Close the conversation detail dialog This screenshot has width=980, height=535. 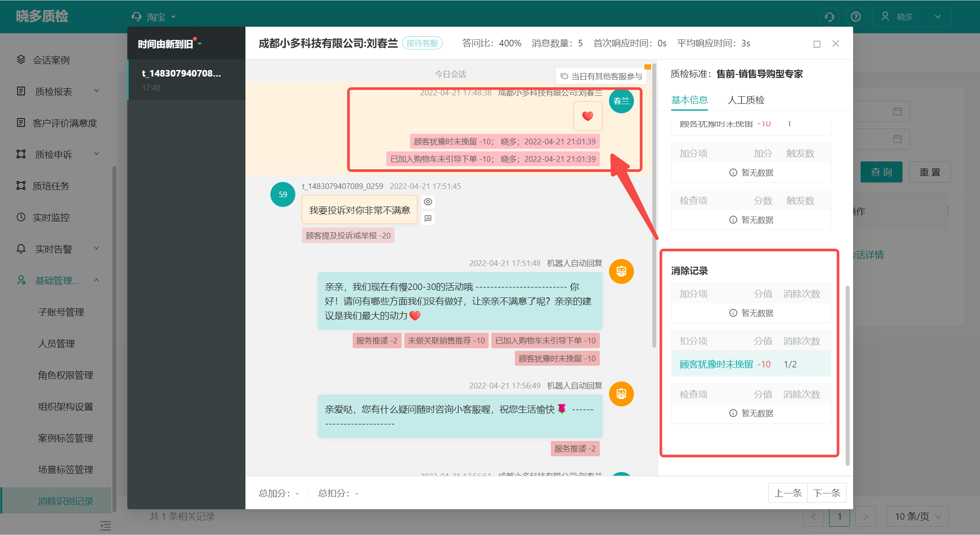pyautogui.click(x=836, y=43)
